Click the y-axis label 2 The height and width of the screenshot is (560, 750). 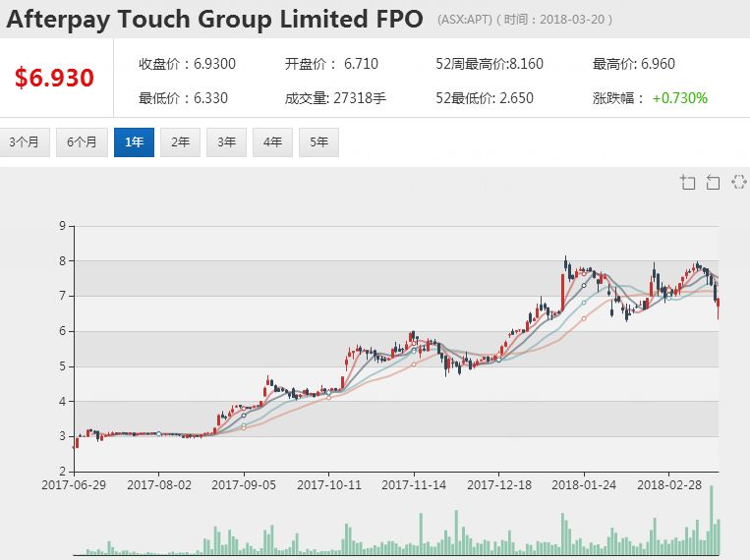(x=63, y=471)
